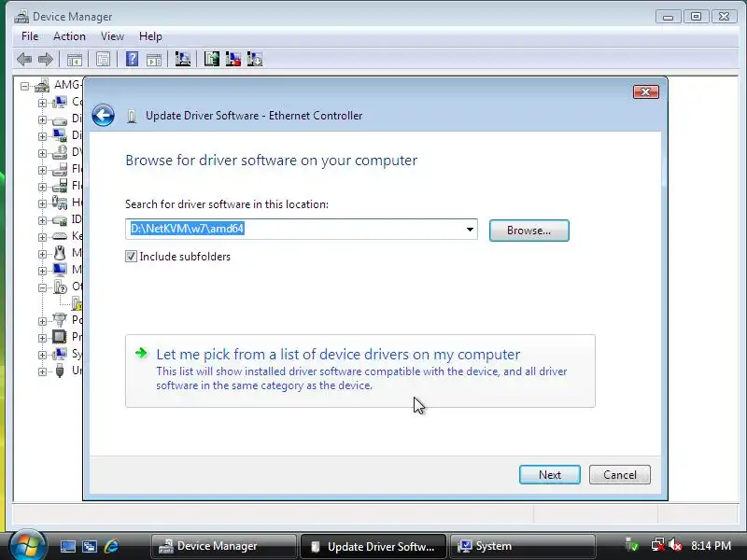Click the Safely Remove Hardware tray icon
Viewport: 747px width, 560px height.
click(x=632, y=545)
